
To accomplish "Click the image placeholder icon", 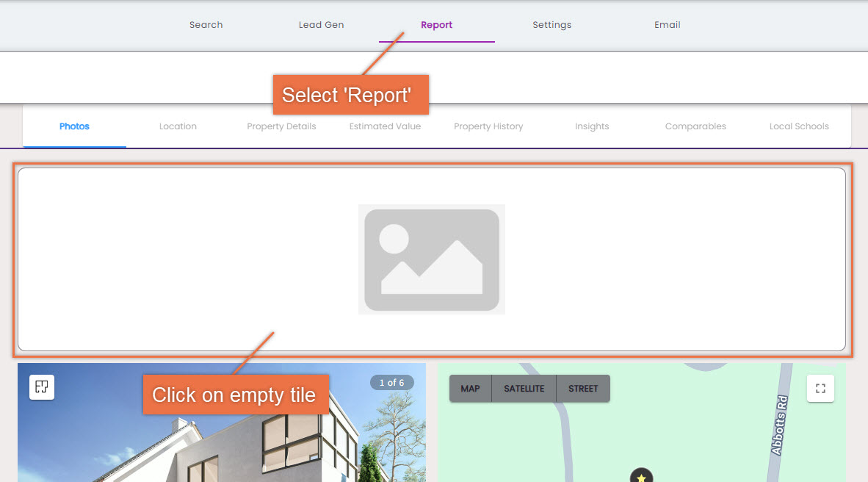I will click(x=432, y=259).
